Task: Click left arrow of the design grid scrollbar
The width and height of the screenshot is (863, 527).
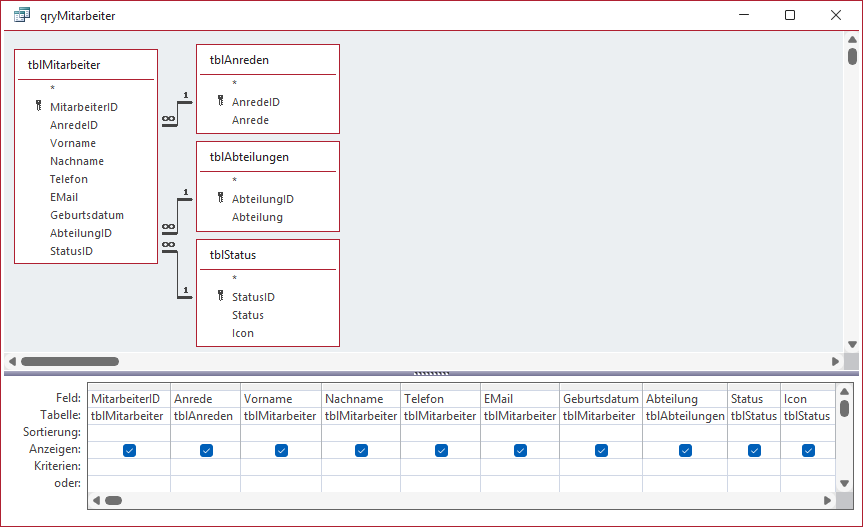Action: coord(96,500)
